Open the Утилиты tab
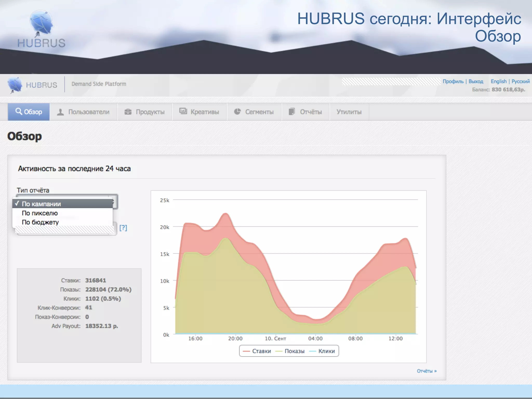The width and height of the screenshot is (532, 399). [349, 112]
